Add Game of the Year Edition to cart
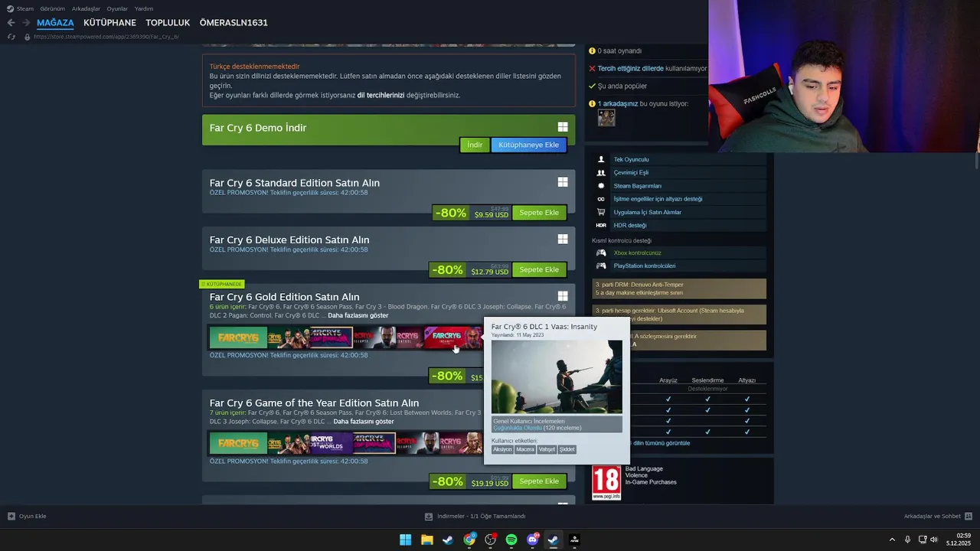Screen dimensions: 980x551 [539, 481]
